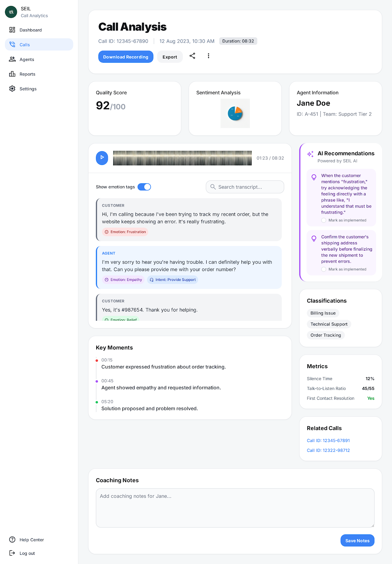Click the share icon beside Export
Screen dimensions: 392x564
pyautogui.click(x=192, y=56)
